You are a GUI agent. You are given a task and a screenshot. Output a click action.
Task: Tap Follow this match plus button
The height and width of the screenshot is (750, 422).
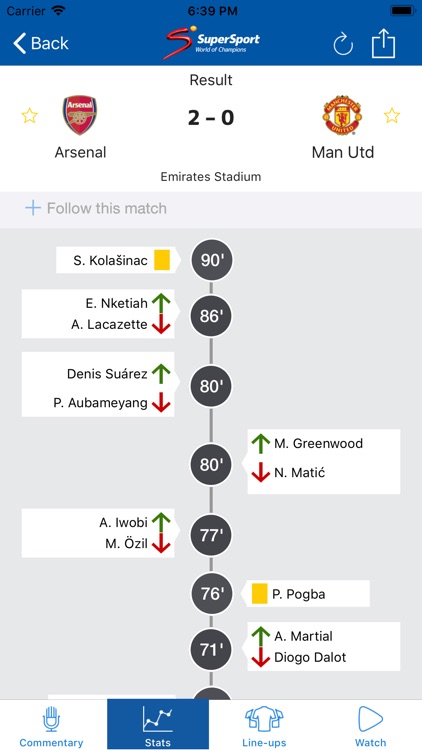tap(33, 208)
